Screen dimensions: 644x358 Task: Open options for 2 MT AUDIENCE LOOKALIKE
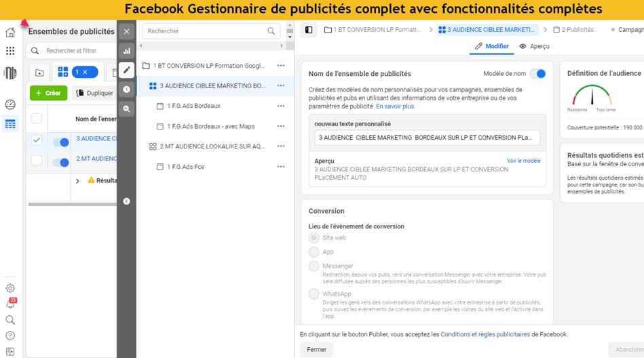pos(281,146)
